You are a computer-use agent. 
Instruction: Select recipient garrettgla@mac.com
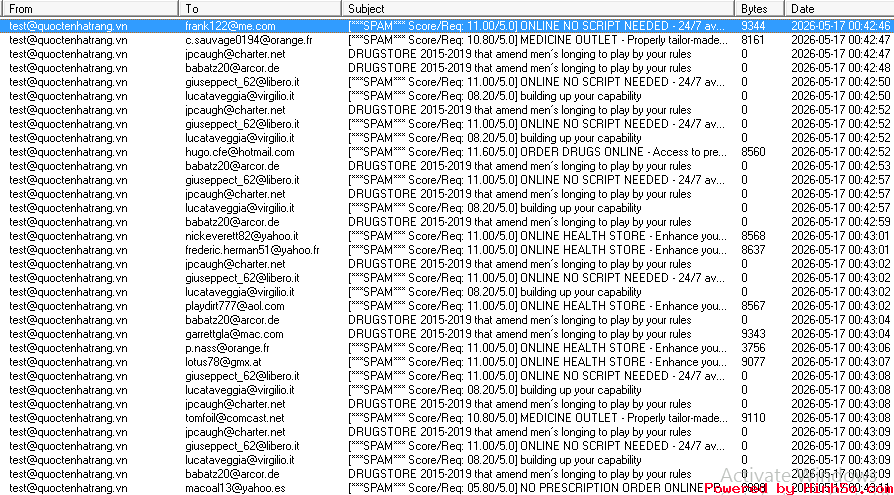coord(234,334)
